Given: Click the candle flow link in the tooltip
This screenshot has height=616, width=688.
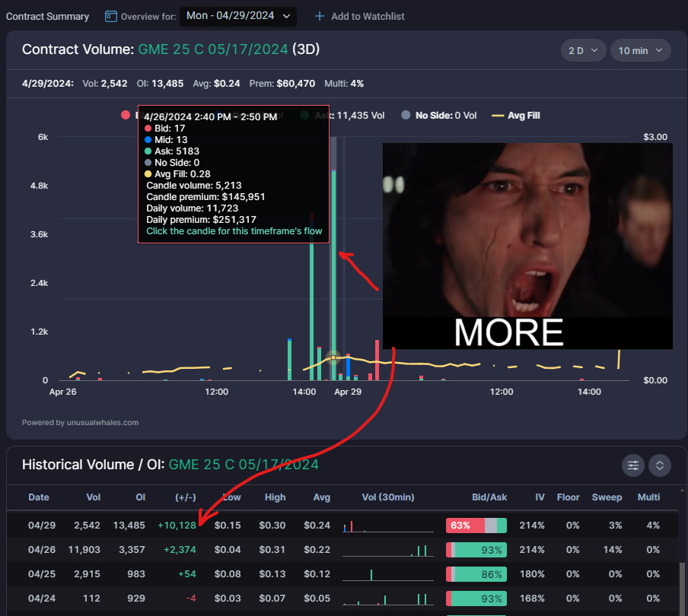Looking at the screenshot, I should pos(233,231).
